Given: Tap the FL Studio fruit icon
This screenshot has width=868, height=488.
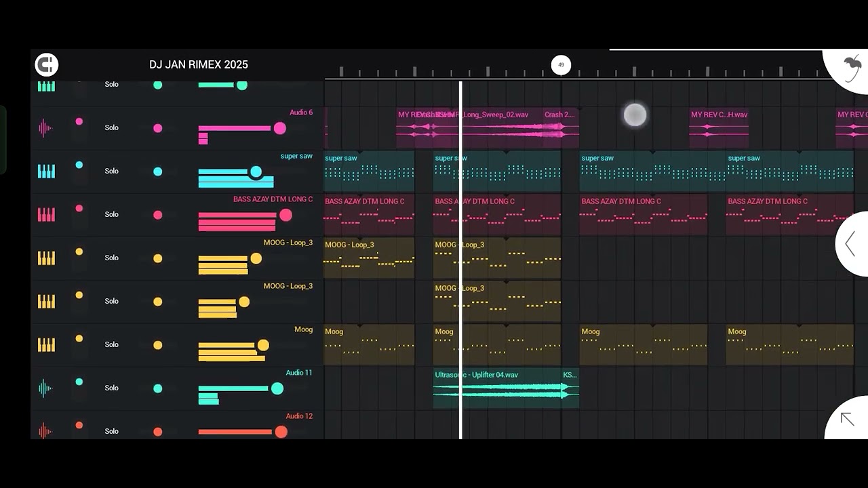Looking at the screenshot, I should (851, 67).
